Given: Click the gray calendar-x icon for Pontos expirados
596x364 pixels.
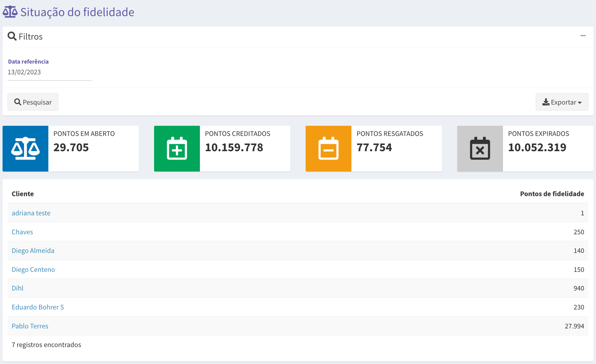Looking at the screenshot, I should pyautogui.click(x=480, y=149).
